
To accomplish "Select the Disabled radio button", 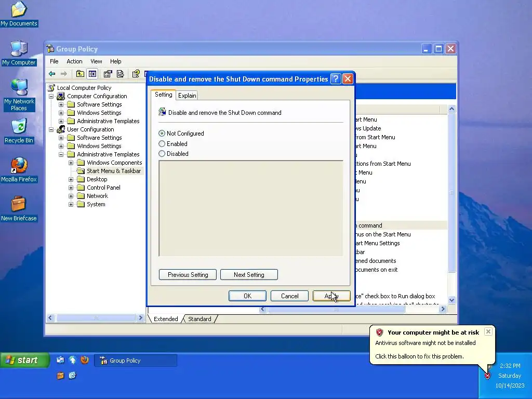I will pos(162,154).
